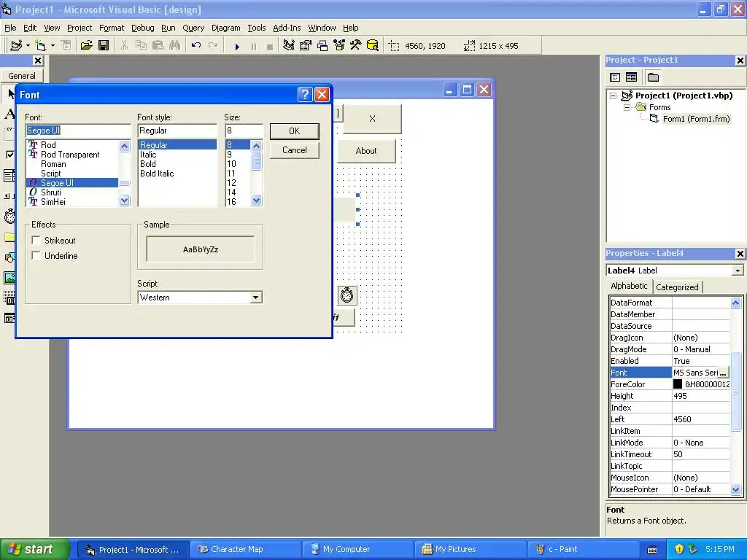
Task: Click the Find binoculars icon
Action: click(x=175, y=45)
